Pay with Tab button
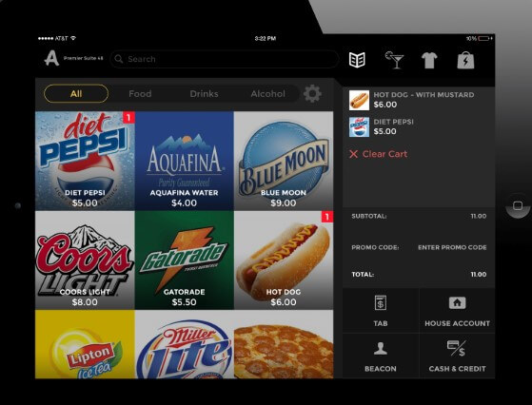532x405 pixels. tap(381, 311)
